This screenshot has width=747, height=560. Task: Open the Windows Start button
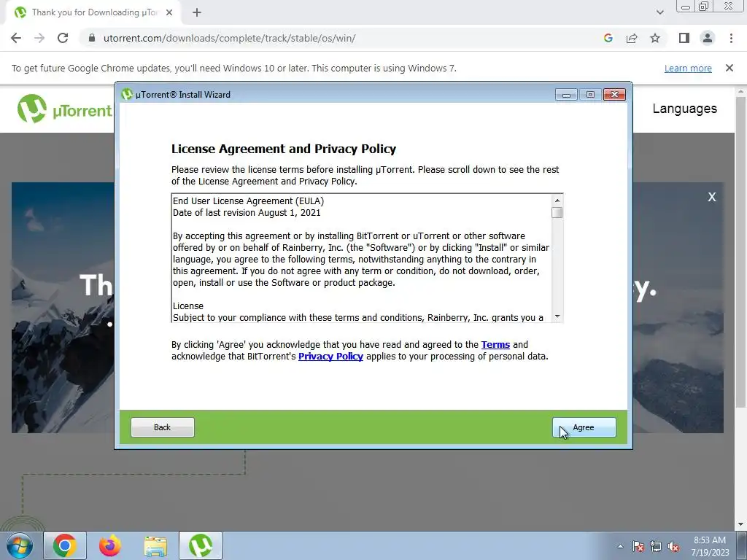pos(20,545)
